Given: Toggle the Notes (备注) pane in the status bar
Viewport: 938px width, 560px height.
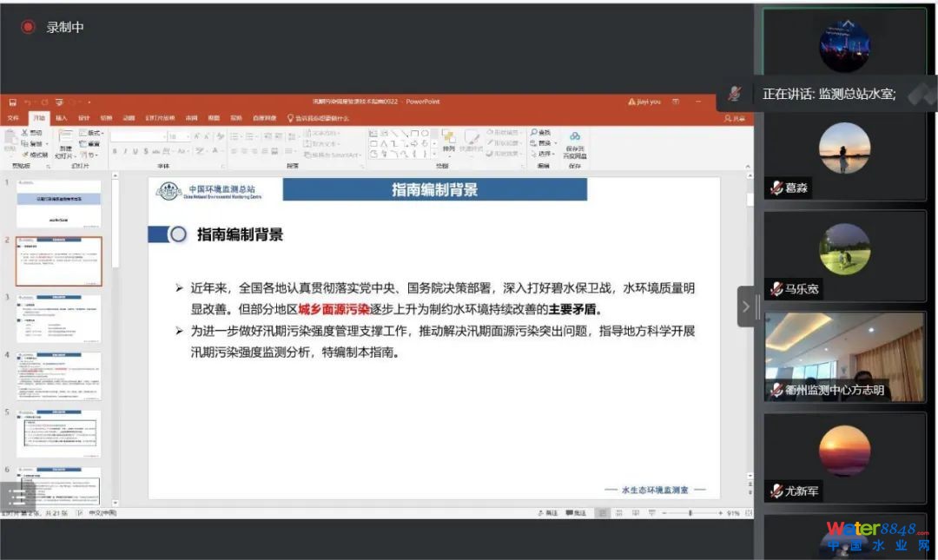Looking at the screenshot, I should [547, 513].
